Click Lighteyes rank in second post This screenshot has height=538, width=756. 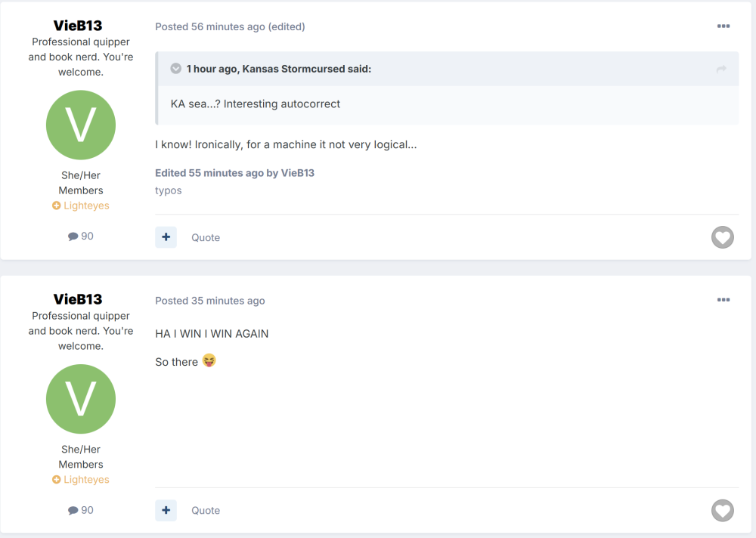(81, 480)
